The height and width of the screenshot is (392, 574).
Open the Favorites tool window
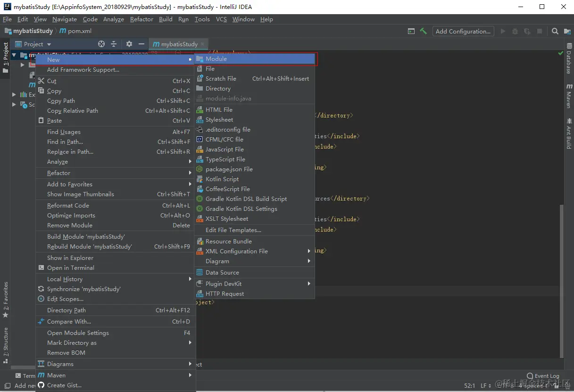coord(6,300)
